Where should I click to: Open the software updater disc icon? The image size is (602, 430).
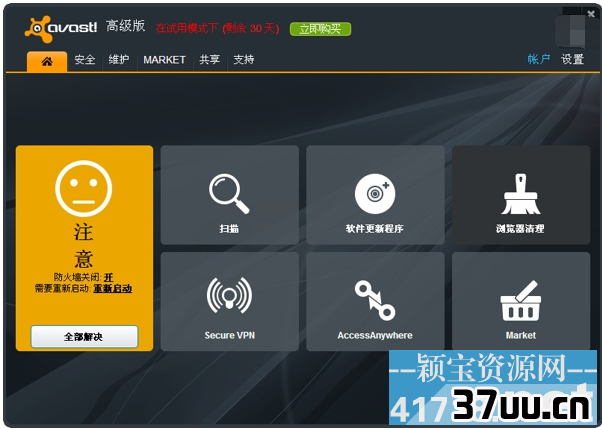coord(375,194)
